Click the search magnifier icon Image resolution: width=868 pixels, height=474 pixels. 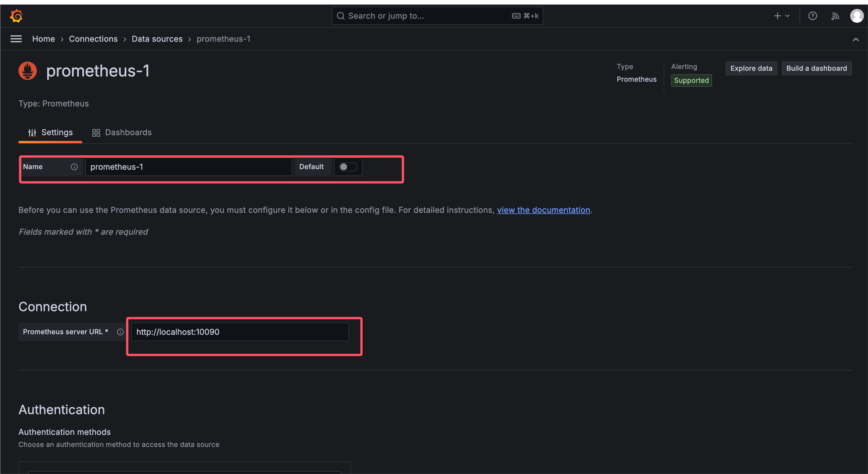pos(341,16)
